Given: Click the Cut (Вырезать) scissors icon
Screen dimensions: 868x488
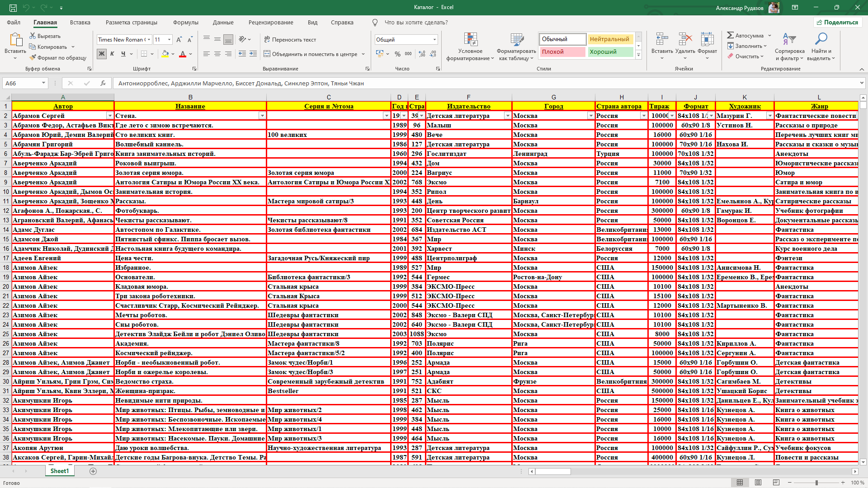Looking at the screenshot, I should [x=33, y=36].
